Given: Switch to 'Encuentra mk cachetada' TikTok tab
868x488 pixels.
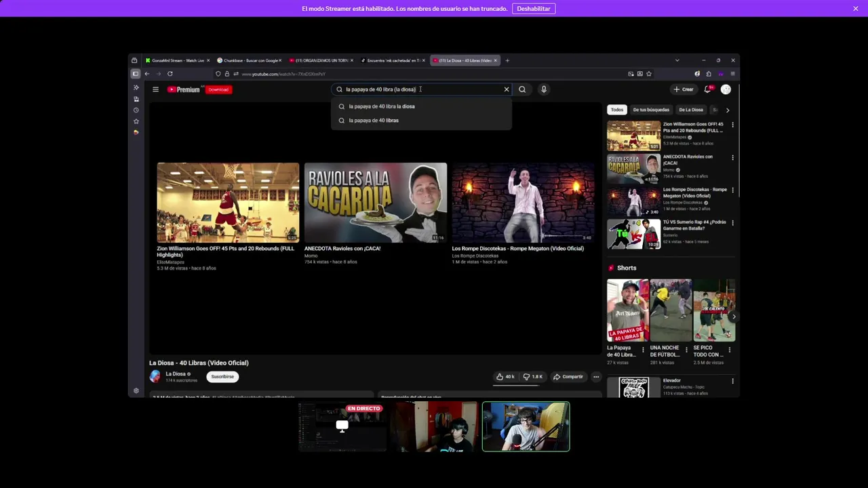Looking at the screenshot, I should [x=392, y=60].
